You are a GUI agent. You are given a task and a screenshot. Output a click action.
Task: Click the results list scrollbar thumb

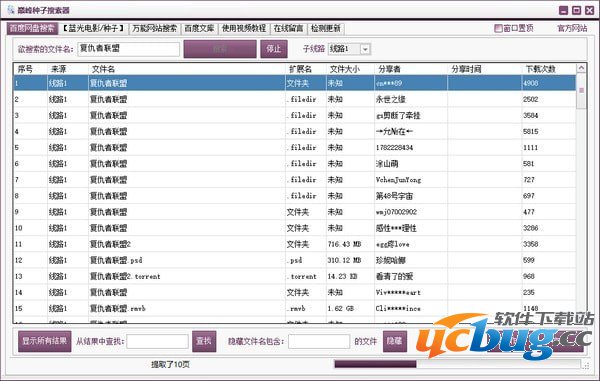tap(581, 91)
